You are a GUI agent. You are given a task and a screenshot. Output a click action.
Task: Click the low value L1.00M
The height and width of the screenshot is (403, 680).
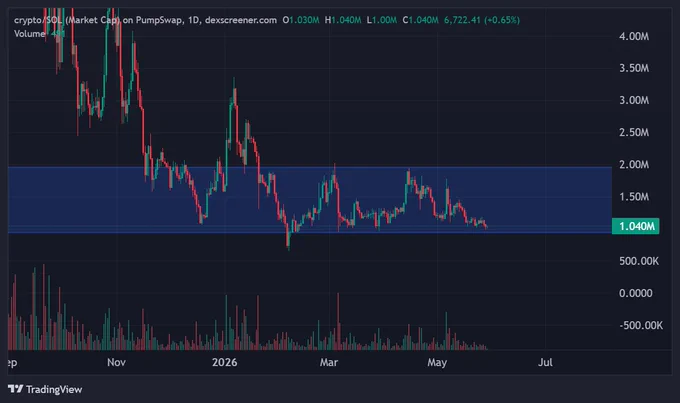(x=382, y=20)
